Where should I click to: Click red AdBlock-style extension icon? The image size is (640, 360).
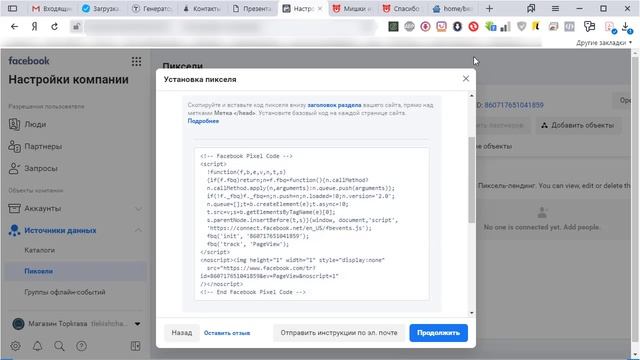[x=473, y=27]
